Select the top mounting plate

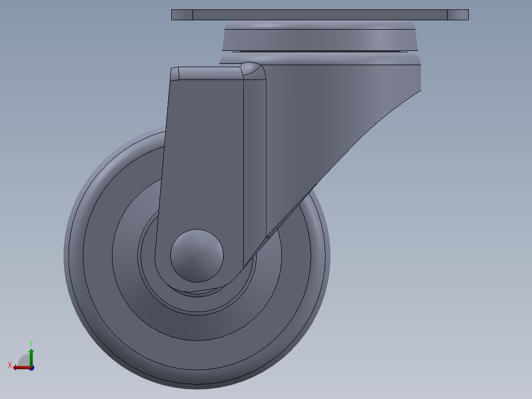320,14
